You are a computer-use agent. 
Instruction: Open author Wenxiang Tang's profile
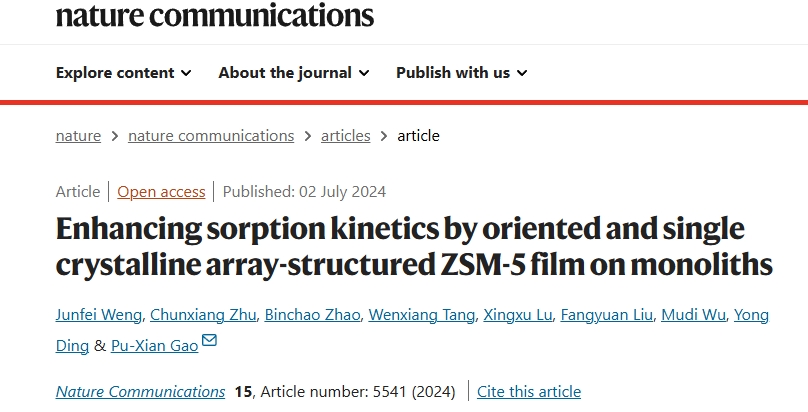coord(422,315)
